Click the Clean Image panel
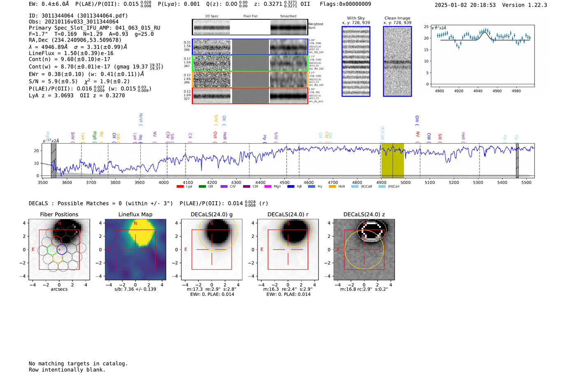Viewport: 576px width, 392px height. 397,61
